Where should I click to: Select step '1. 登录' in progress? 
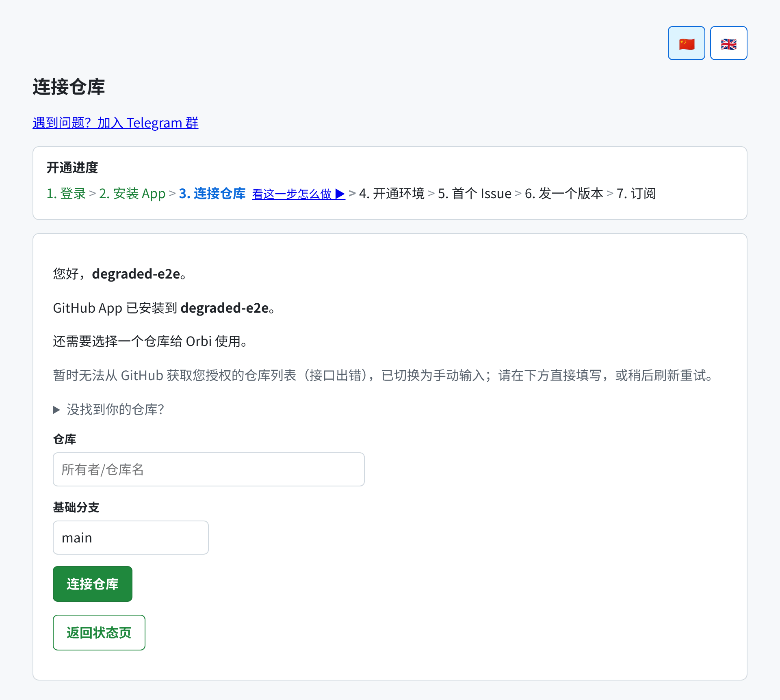[66, 194]
